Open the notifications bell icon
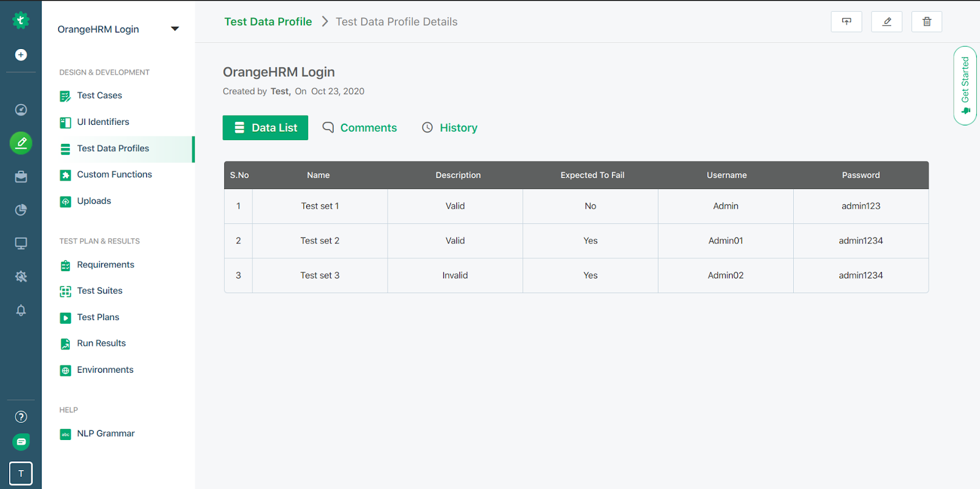This screenshot has height=489, width=980. (21, 310)
